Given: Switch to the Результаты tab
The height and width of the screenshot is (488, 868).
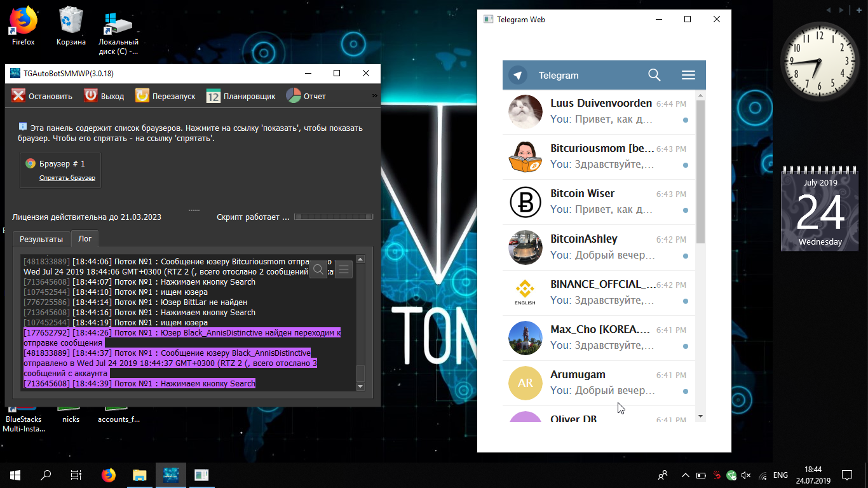Looking at the screenshot, I should [x=41, y=239].
